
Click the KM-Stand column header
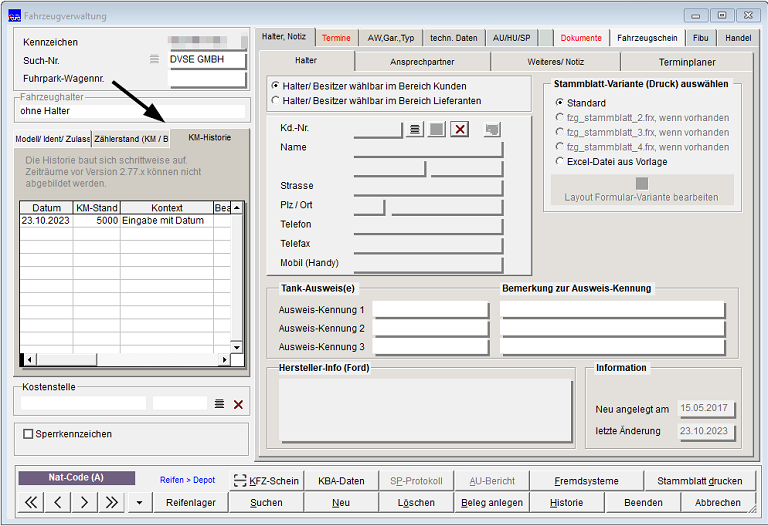click(x=96, y=208)
